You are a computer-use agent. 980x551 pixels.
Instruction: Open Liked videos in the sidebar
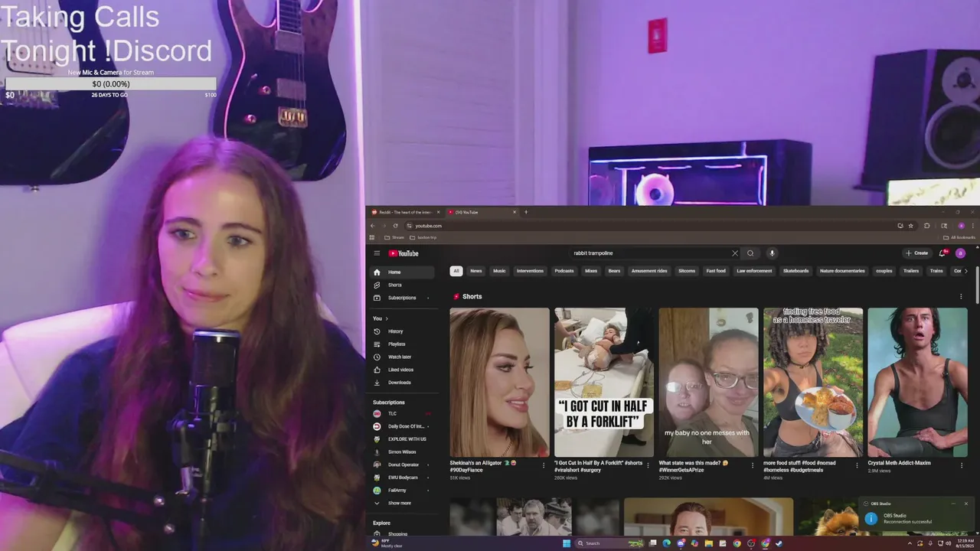(x=403, y=370)
